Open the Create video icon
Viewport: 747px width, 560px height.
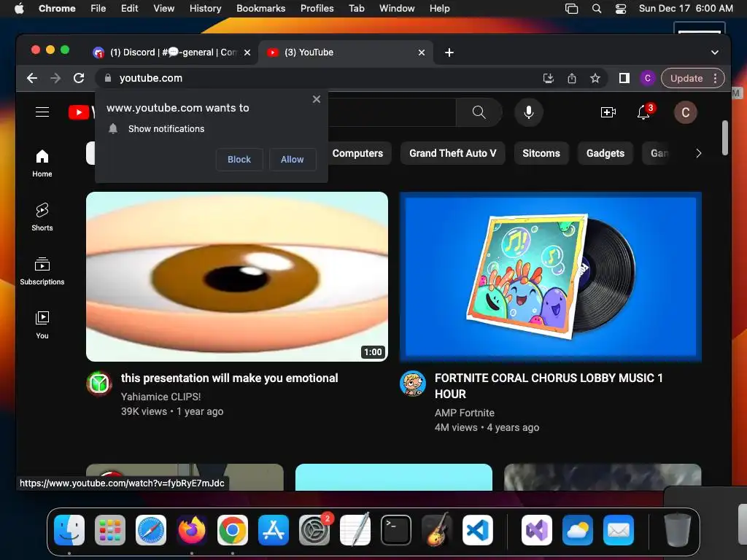coord(608,112)
